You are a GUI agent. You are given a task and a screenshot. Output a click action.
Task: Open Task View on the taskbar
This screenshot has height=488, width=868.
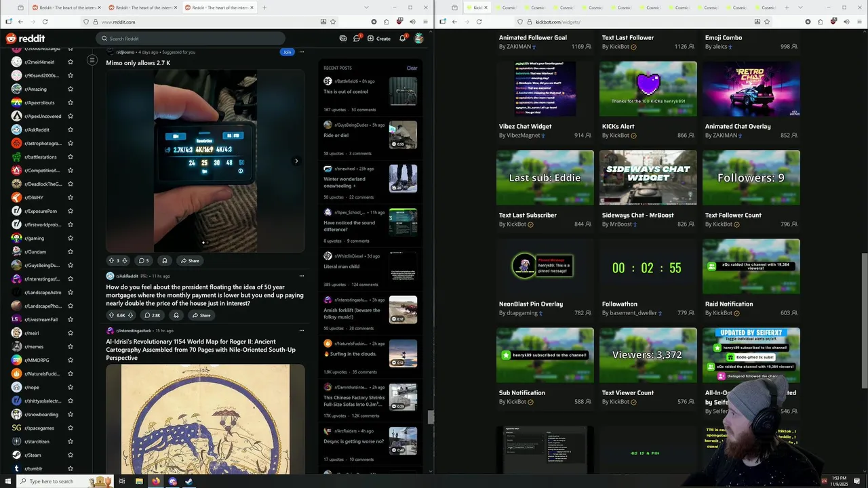(x=122, y=481)
